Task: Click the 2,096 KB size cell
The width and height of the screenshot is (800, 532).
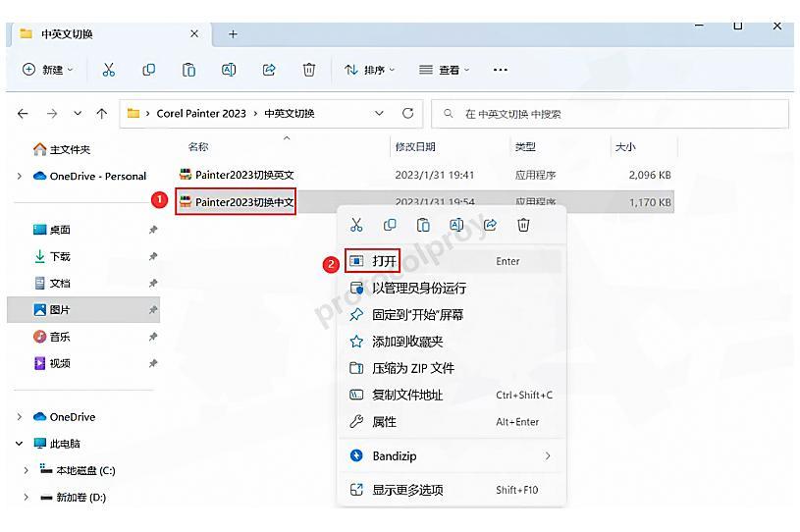Action: 650,175
